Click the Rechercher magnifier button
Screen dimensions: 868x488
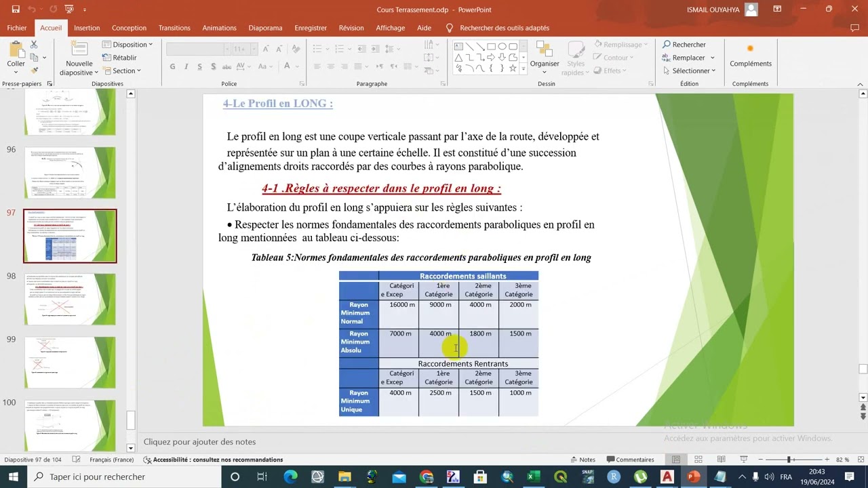tap(684, 45)
